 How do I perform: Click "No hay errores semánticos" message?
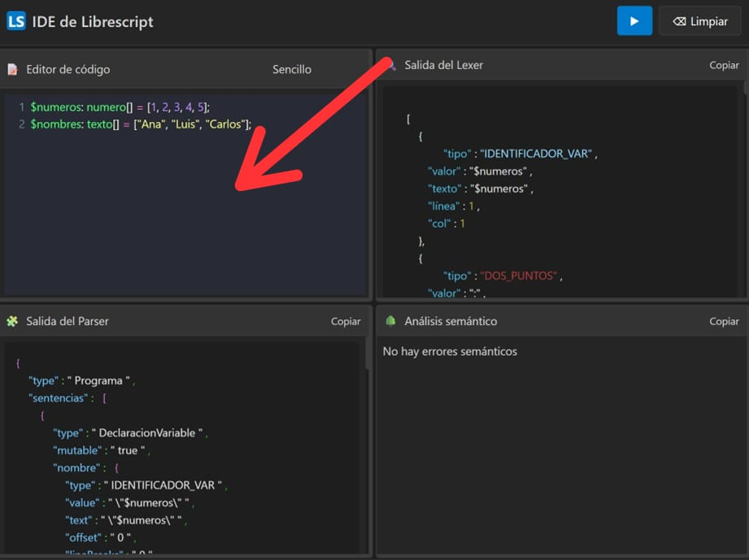(x=450, y=351)
